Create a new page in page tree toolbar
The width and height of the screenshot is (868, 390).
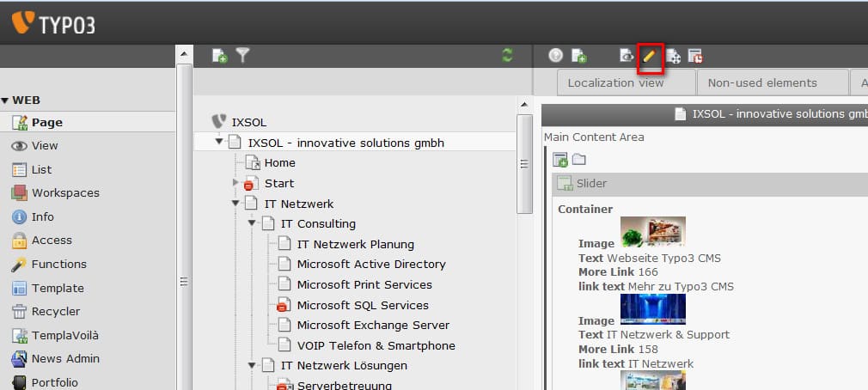[x=220, y=55]
